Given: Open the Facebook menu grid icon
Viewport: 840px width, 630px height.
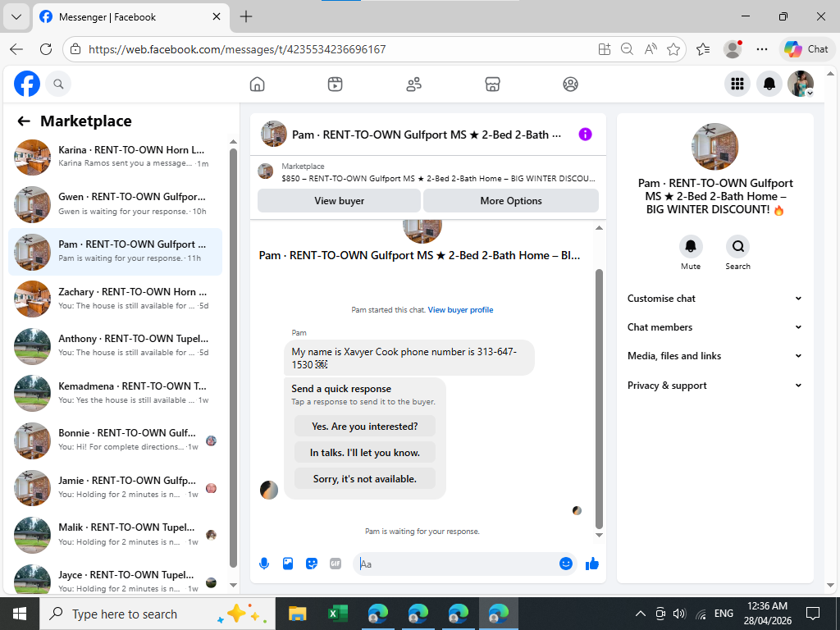Looking at the screenshot, I should (x=737, y=84).
